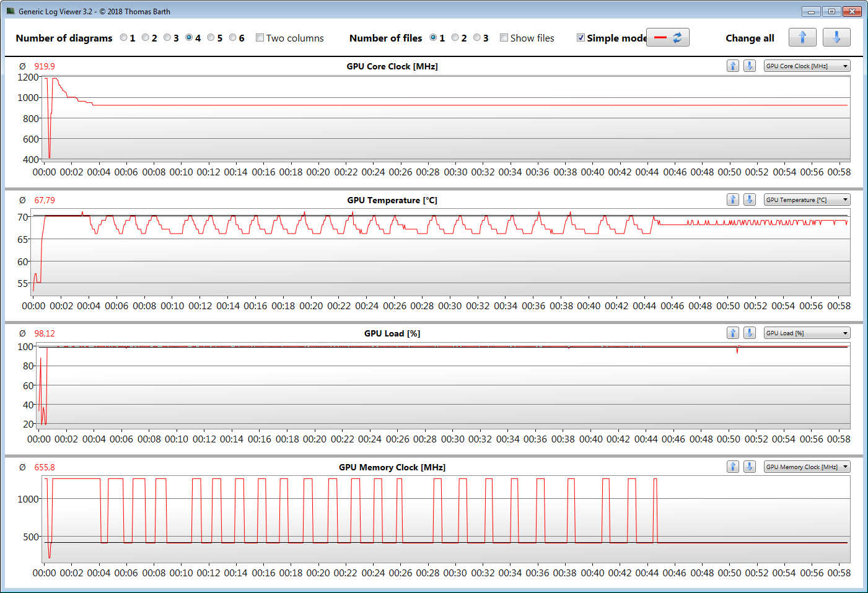Click up arrow beside GPU Core Clock dropdown

(733, 66)
